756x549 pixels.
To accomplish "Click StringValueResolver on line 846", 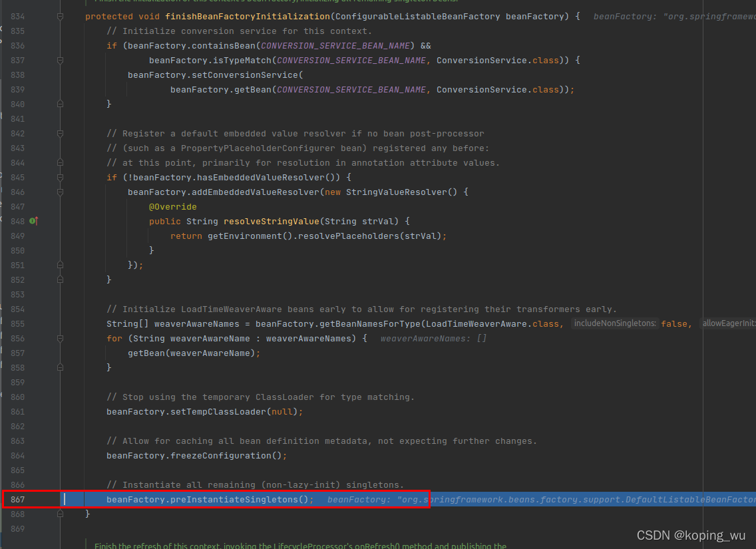I will pyautogui.click(x=397, y=192).
